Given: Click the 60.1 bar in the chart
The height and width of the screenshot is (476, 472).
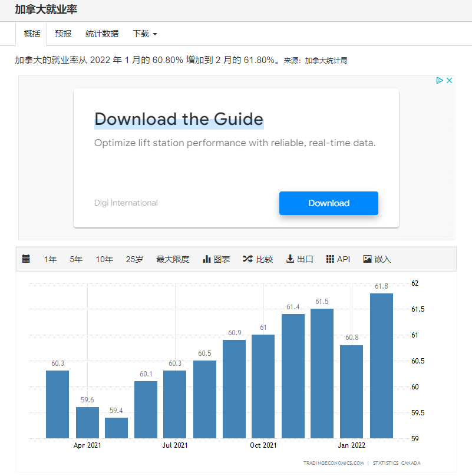Looking at the screenshot, I should [x=146, y=410].
